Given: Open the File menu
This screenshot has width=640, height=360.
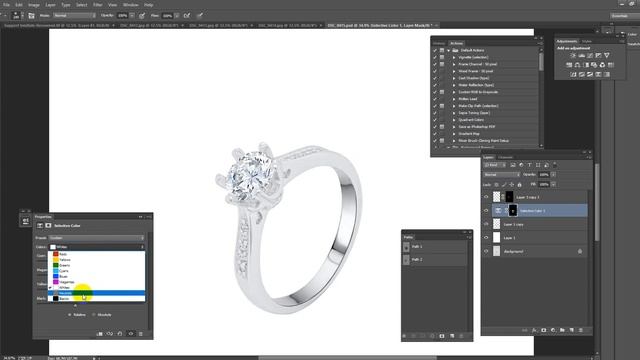Looking at the screenshot, I should tap(6, 5).
